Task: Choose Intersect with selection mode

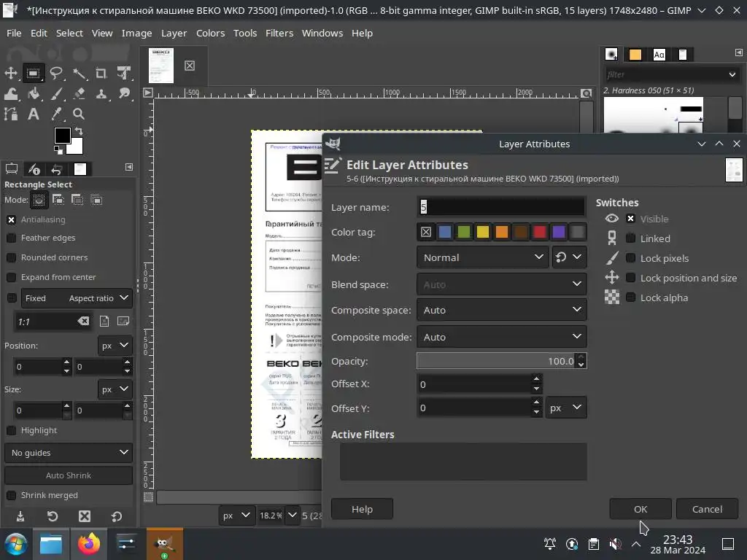Action: click(x=96, y=200)
